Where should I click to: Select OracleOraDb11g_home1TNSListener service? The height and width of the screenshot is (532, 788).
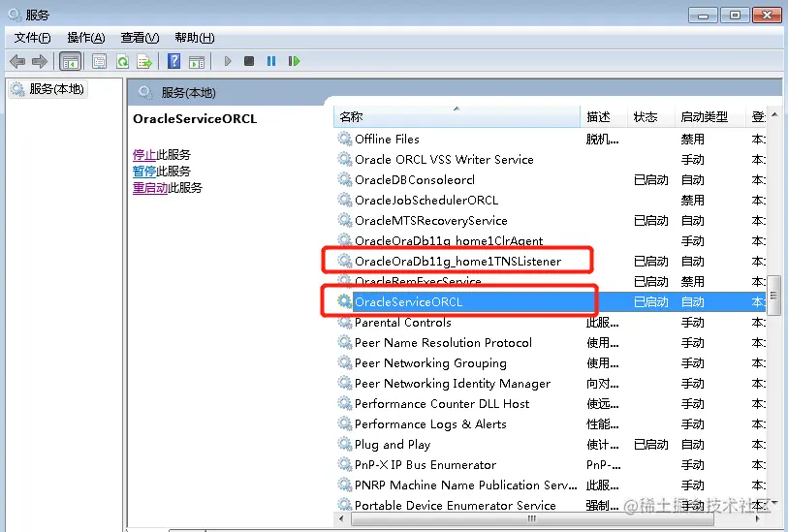tap(551, 262)
